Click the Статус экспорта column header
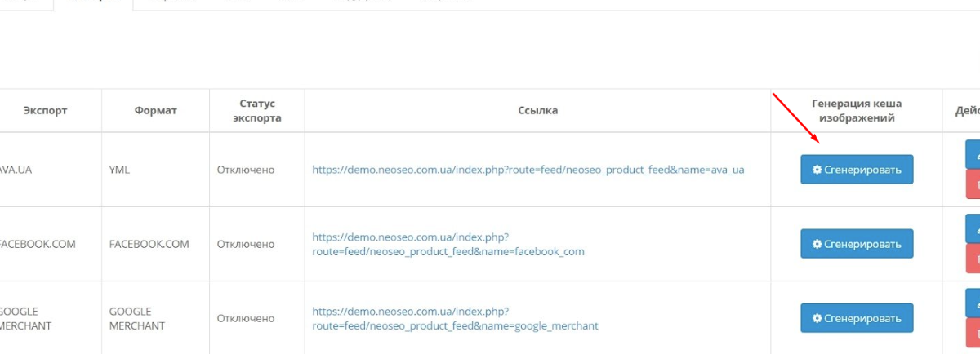Image resolution: width=980 pixels, height=354 pixels. [257, 111]
